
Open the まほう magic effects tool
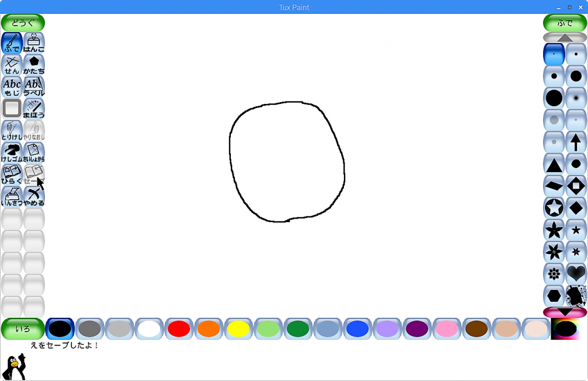pos(34,109)
